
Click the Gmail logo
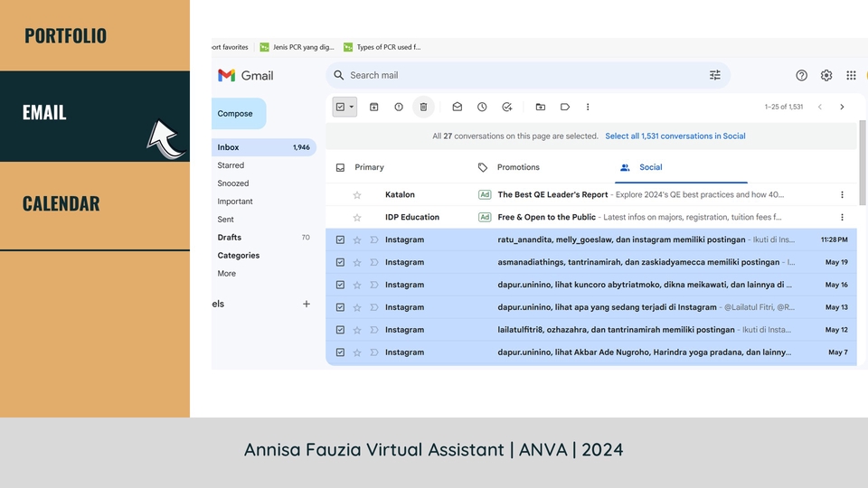pos(246,75)
